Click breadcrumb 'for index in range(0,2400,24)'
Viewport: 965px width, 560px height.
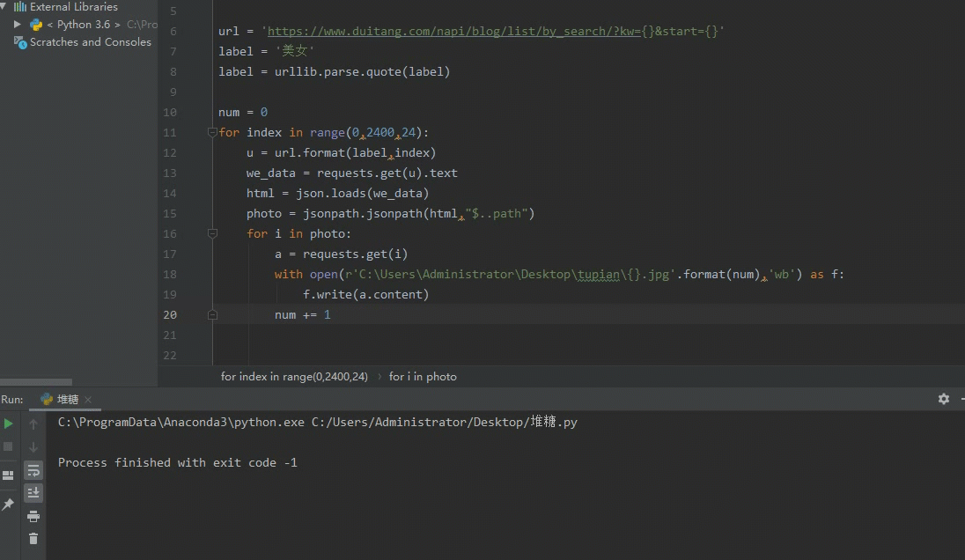click(x=294, y=377)
